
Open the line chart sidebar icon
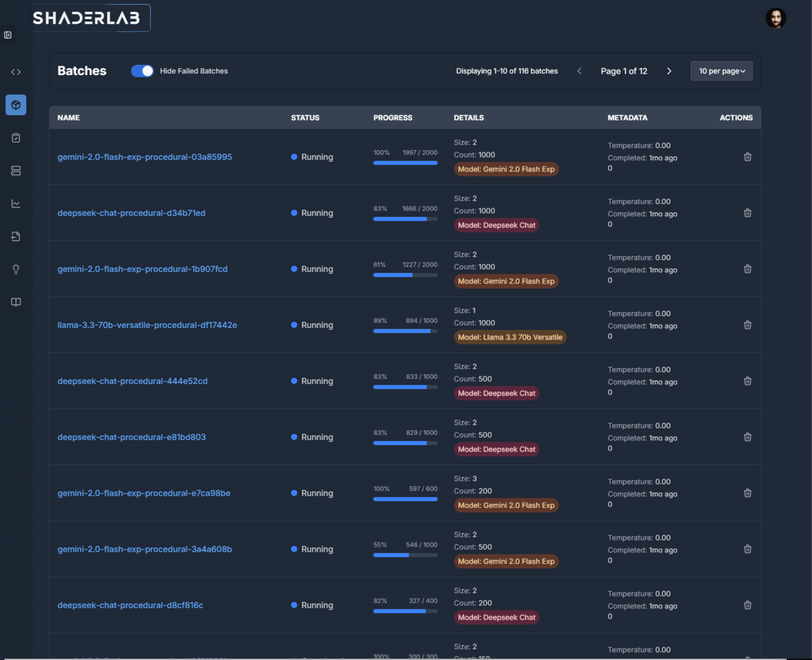point(16,204)
